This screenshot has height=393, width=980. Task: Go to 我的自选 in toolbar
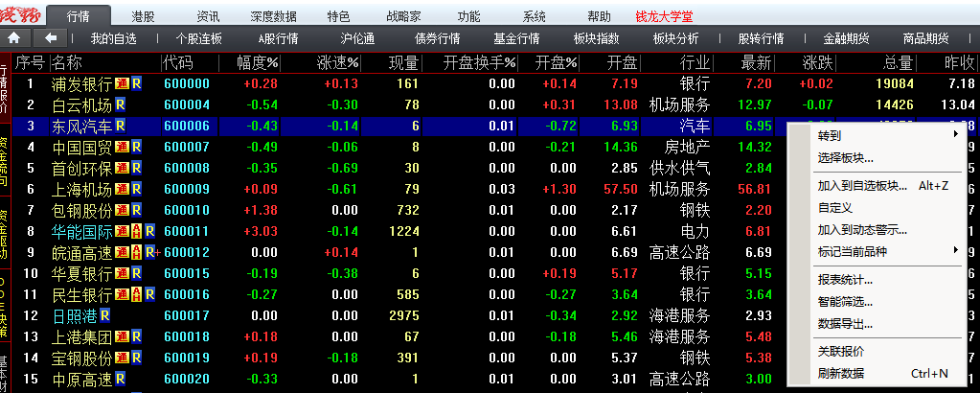[x=113, y=38]
